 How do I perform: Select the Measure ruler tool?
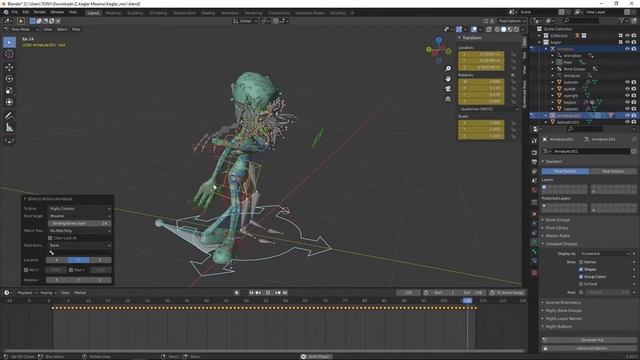coord(9,128)
